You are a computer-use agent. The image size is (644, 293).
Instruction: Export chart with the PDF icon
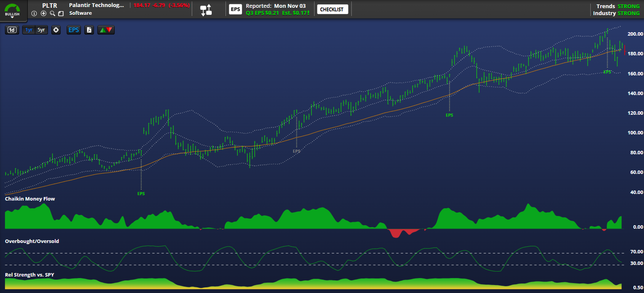point(89,30)
